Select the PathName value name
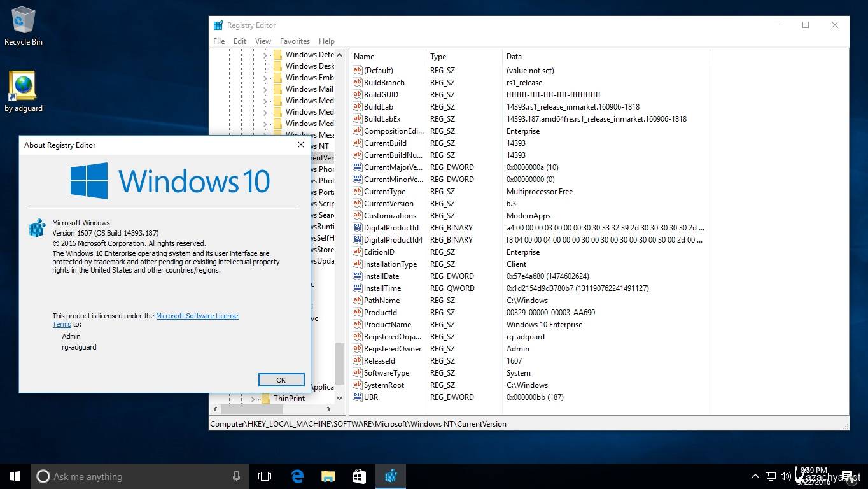Screen dimensions: 868x489 point(382,301)
